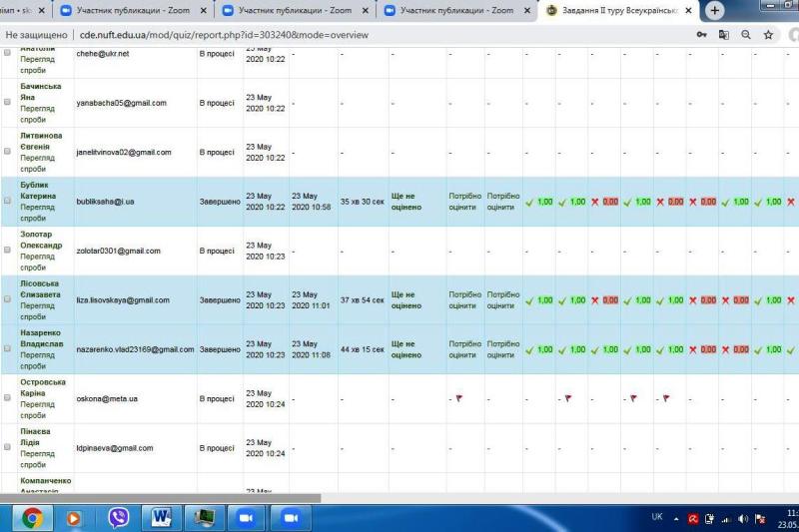Click email oskona@meta.ua
The width and height of the screenshot is (799, 532).
107,398
